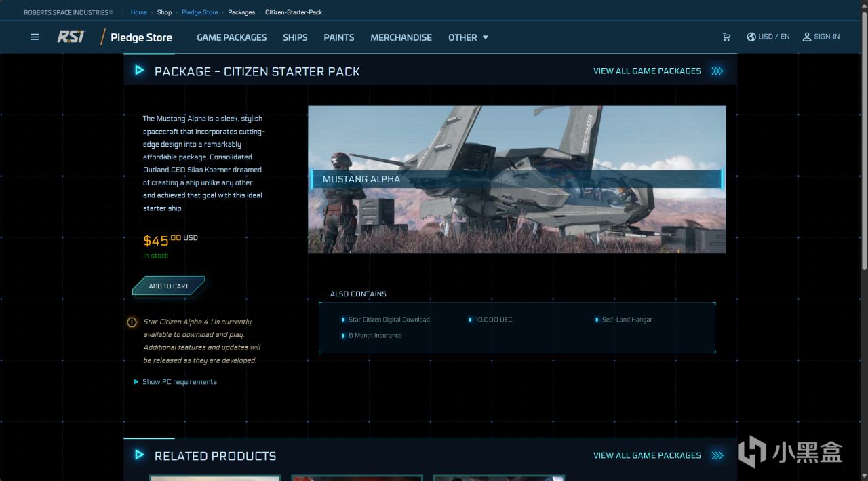The width and height of the screenshot is (868, 481).
Task: Open the USD / EN selector
Action: [x=768, y=37]
